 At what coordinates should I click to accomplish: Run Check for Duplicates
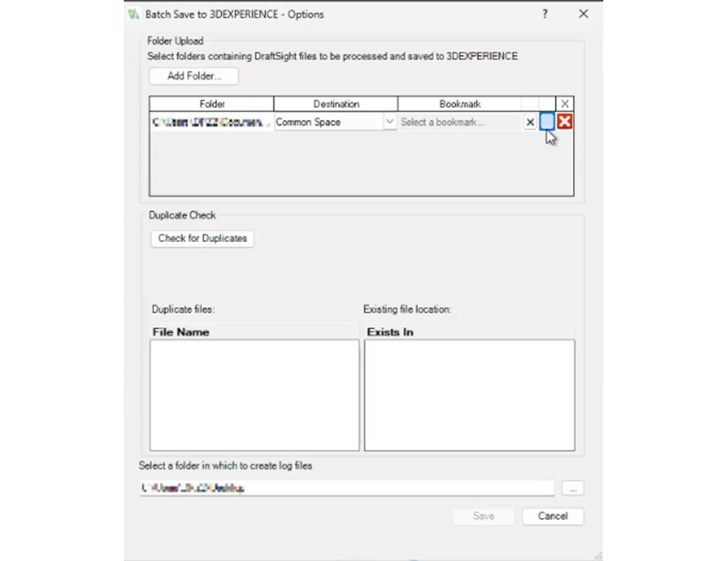(x=201, y=238)
